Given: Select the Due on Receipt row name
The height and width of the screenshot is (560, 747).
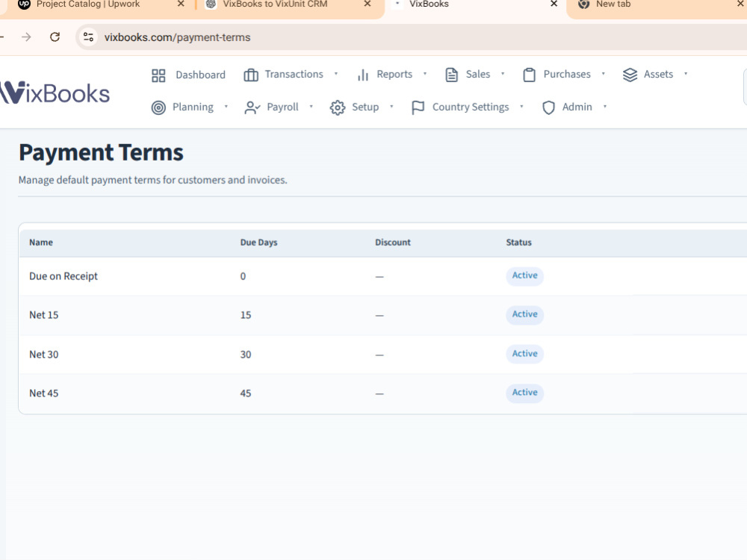Looking at the screenshot, I should (x=63, y=276).
